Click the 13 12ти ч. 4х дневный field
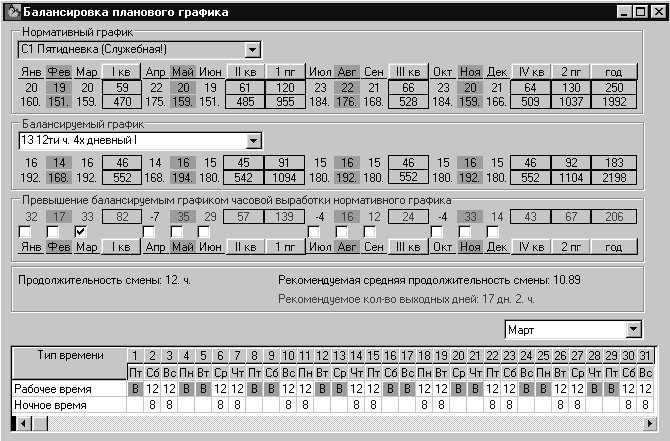670x441 pixels. point(141,141)
